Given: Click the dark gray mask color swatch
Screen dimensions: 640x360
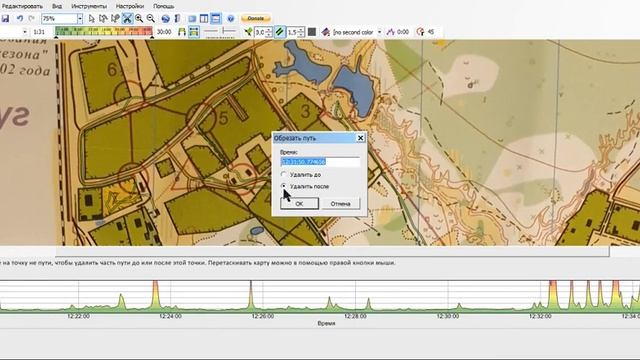Looking at the screenshot, I should 312,32.
